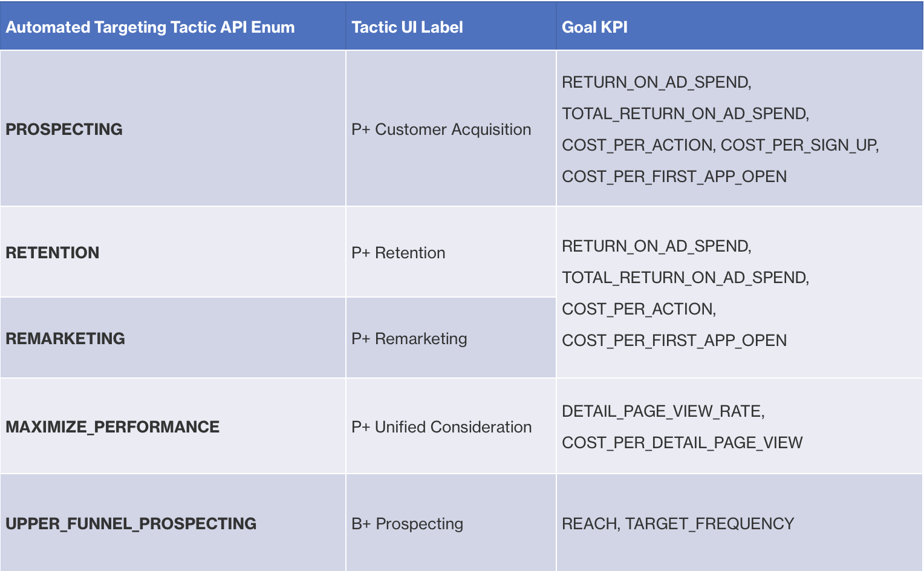Select the REMARKETING enum cell
Viewport: 924px width, 571px height.
[x=65, y=339]
